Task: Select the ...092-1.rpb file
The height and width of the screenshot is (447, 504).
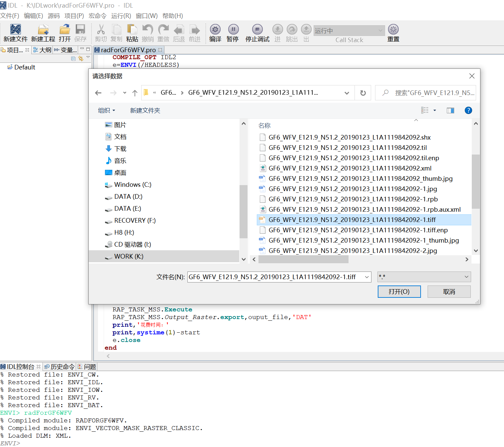Action: 353,199
